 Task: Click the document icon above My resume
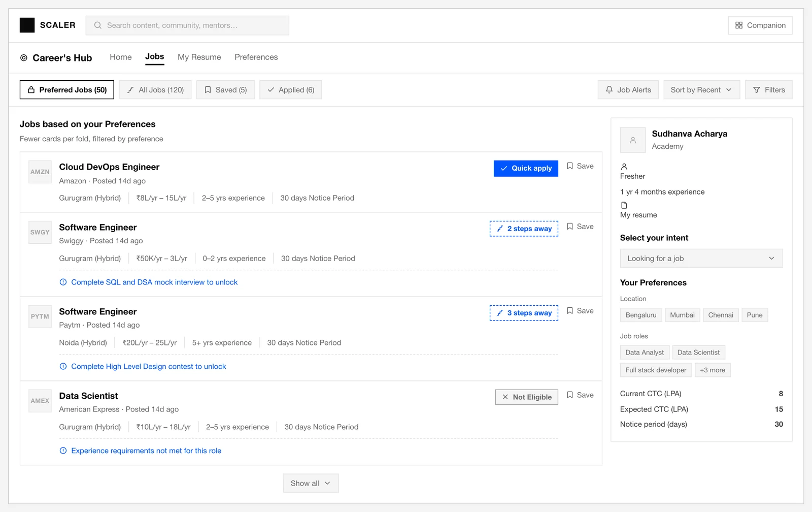click(x=624, y=205)
